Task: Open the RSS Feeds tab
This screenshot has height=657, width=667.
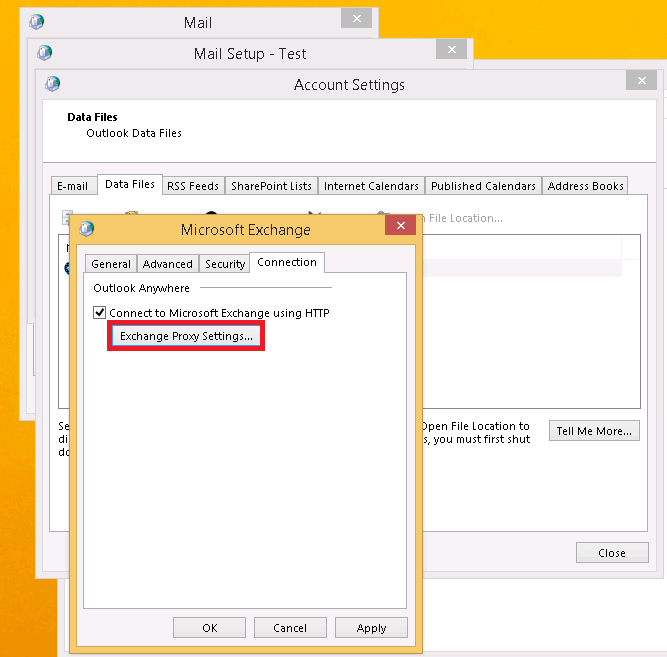Action: pyautogui.click(x=192, y=186)
